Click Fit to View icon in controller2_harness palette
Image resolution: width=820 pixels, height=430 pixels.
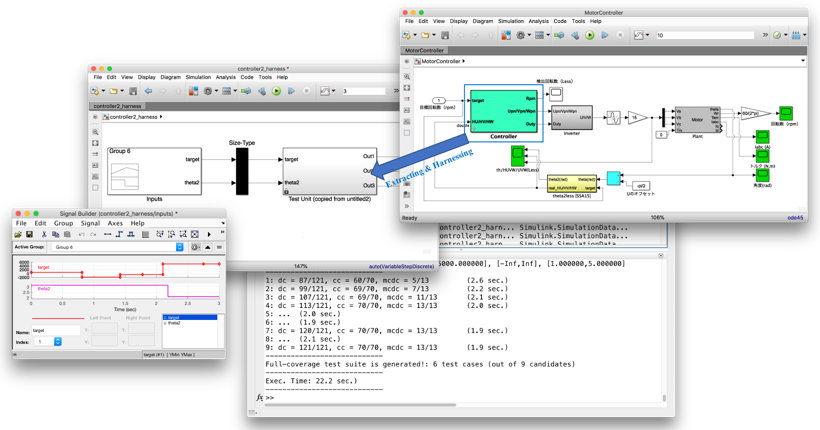click(x=95, y=143)
